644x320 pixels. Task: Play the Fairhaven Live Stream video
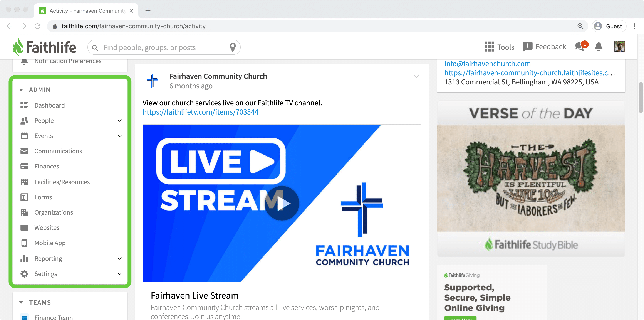pyautogui.click(x=282, y=203)
